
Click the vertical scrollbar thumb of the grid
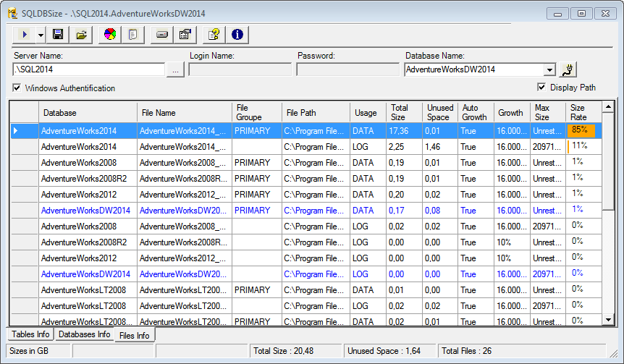click(x=608, y=161)
